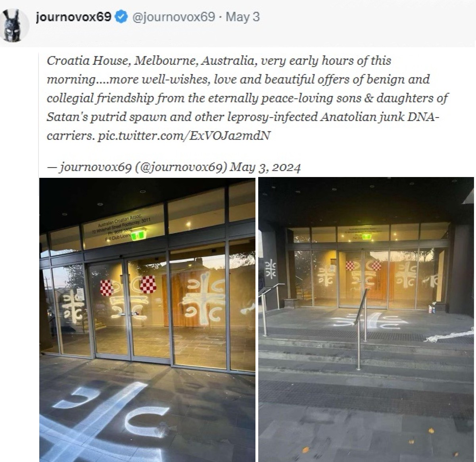Screen dimensions: 476x462
Task: Click the dash before journovox69 attribution name
Action: (x=51, y=167)
